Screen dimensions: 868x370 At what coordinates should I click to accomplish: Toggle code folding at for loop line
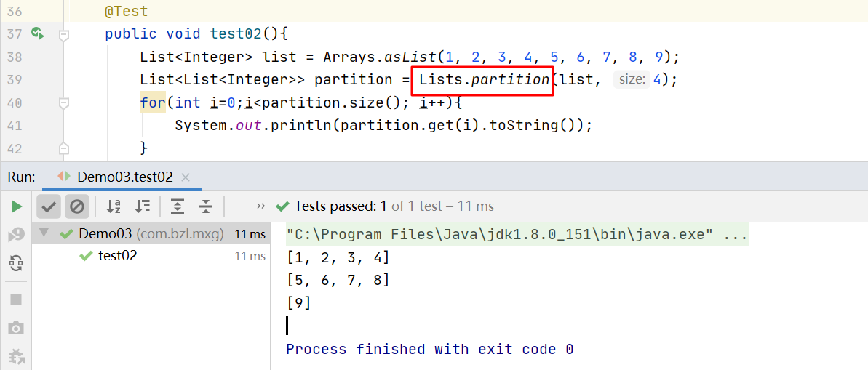point(64,103)
